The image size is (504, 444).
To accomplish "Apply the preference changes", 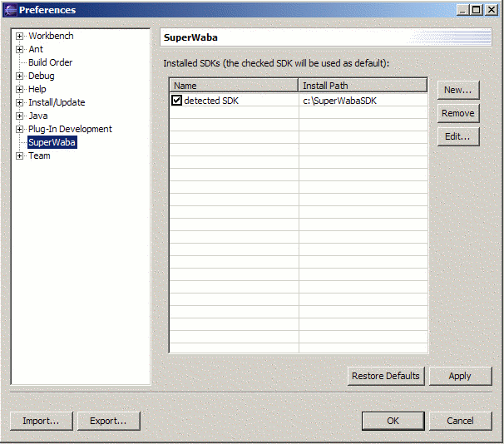I will [460, 376].
